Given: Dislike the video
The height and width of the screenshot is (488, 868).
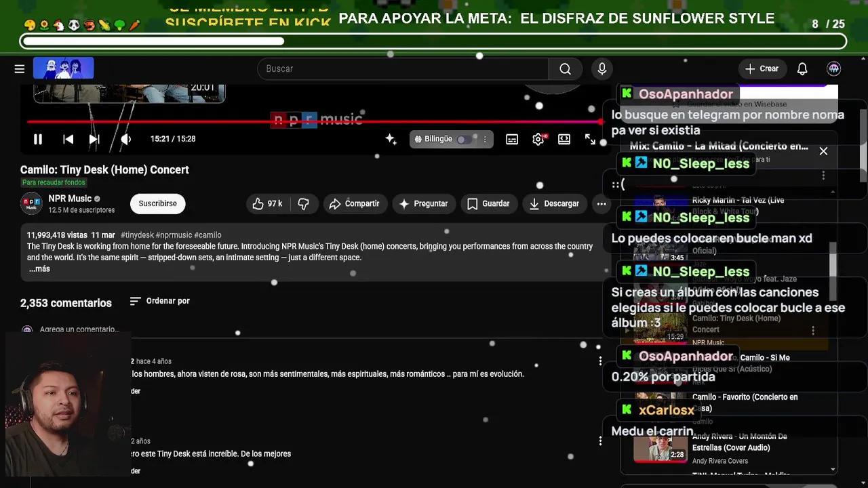Looking at the screenshot, I should (x=304, y=203).
